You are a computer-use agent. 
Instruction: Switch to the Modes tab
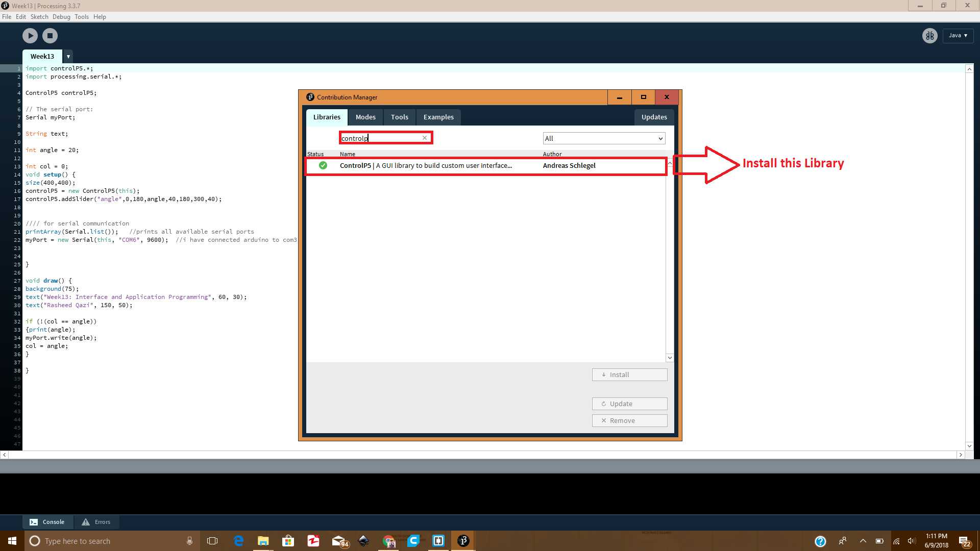[x=365, y=117]
